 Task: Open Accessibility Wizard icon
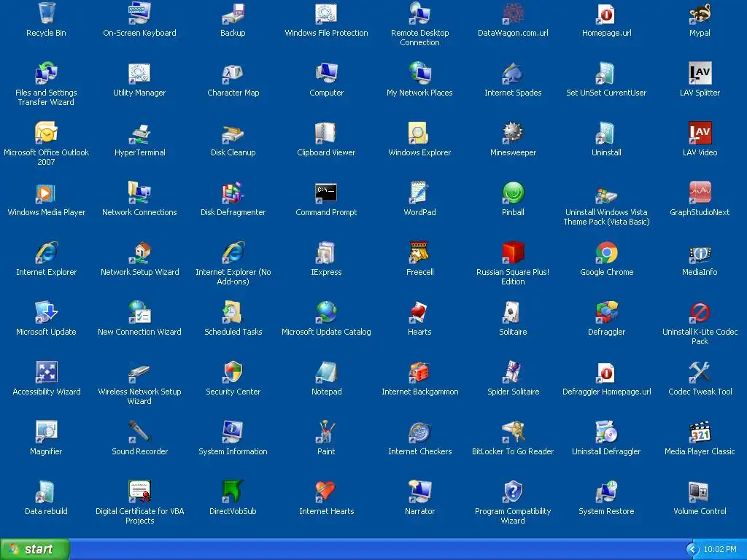(46, 372)
